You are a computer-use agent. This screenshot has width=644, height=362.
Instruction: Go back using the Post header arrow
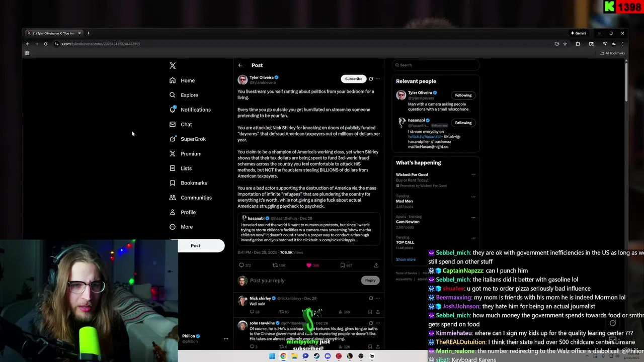(240, 65)
